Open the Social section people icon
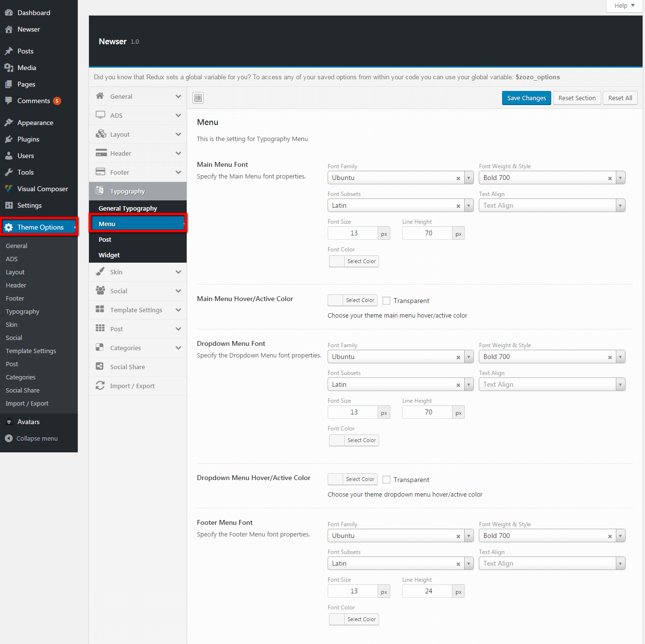The image size is (645, 644). [x=100, y=290]
